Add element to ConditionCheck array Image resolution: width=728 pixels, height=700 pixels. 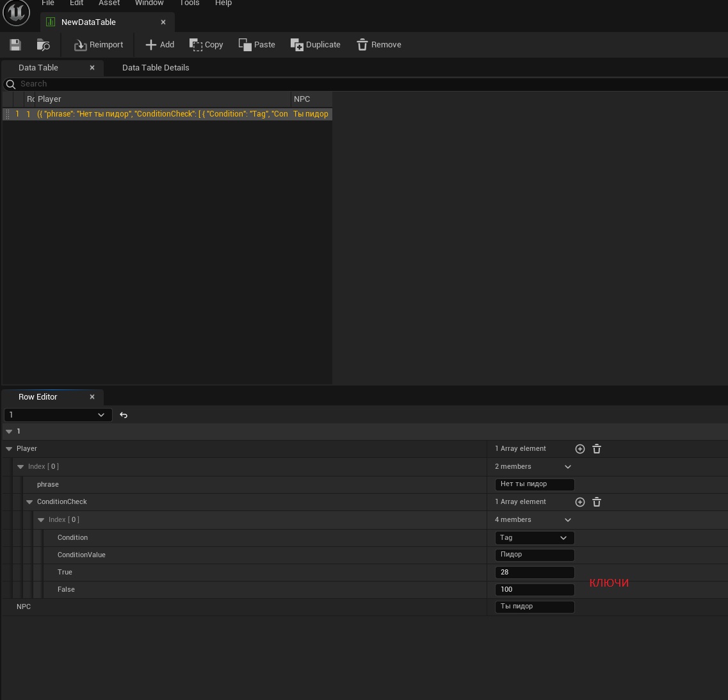(580, 502)
